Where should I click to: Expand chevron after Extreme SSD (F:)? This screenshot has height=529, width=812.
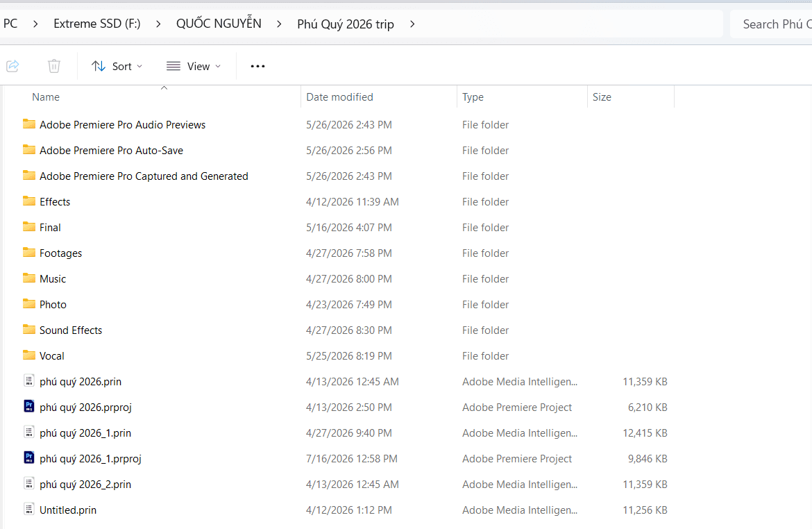coord(158,24)
